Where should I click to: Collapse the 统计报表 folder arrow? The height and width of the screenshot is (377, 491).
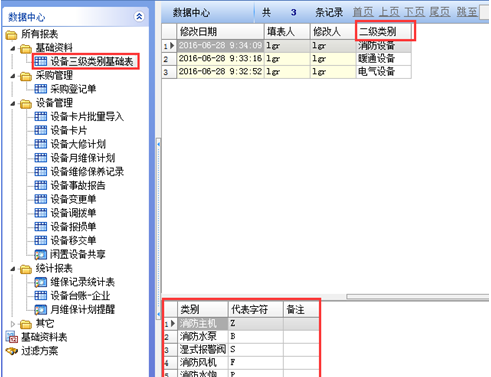13,269
